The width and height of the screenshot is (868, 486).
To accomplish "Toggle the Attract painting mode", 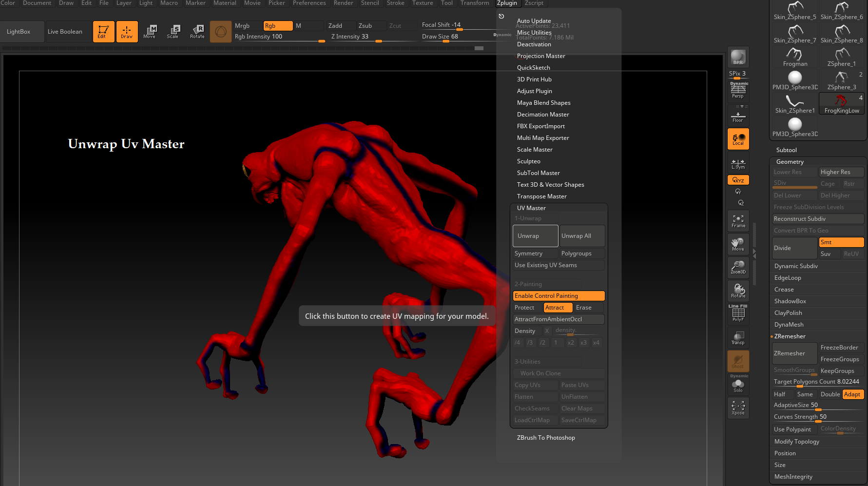I will click(558, 308).
